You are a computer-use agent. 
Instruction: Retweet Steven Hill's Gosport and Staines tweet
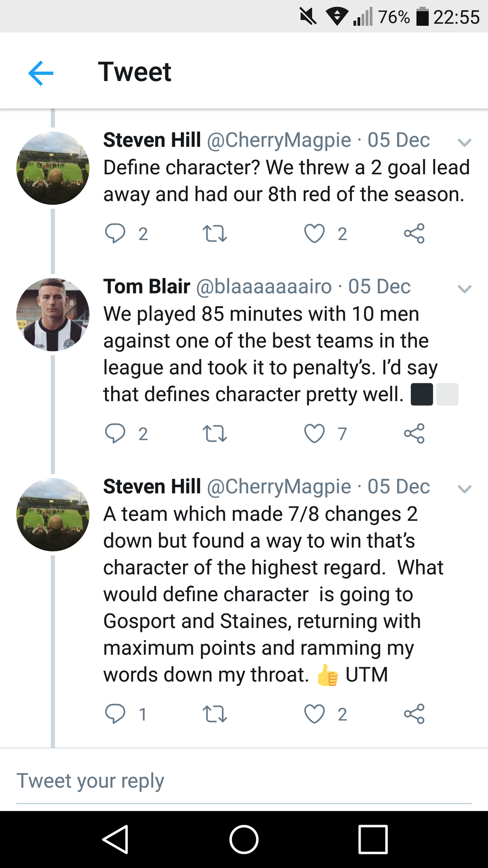(x=215, y=714)
